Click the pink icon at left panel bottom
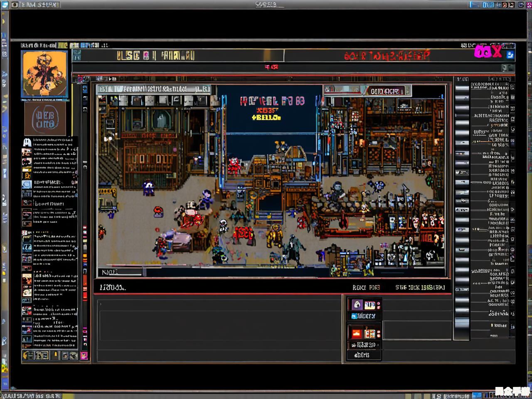 point(84,355)
